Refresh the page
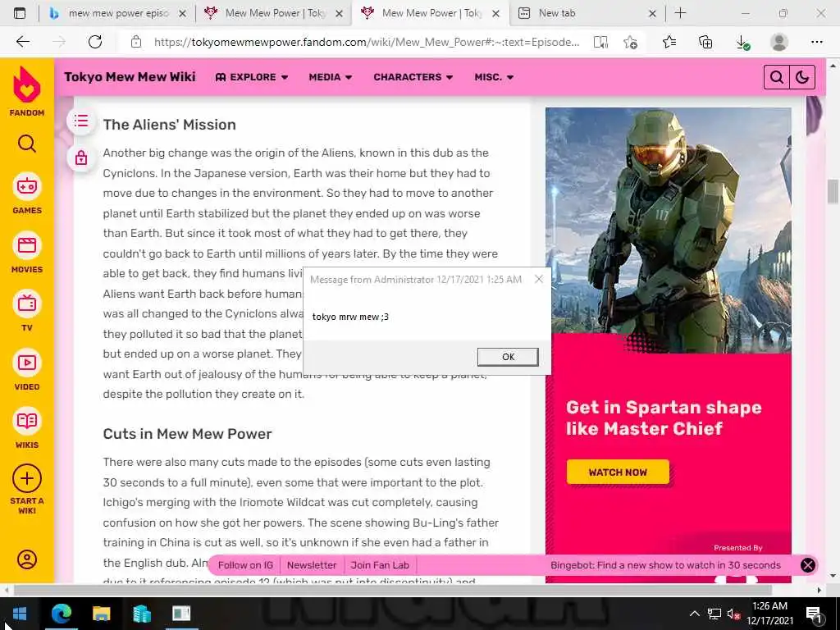This screenshot has height=630, width=840. coord(95,42)
